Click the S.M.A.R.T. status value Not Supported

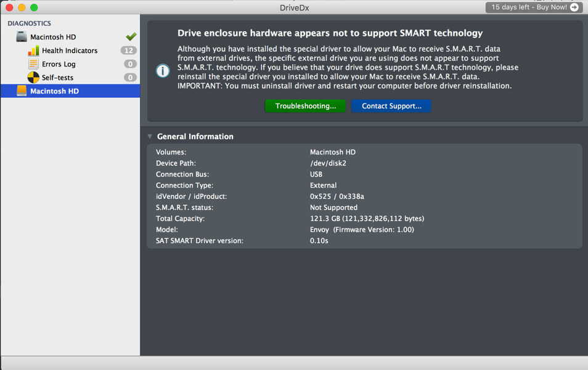[333, 207]
